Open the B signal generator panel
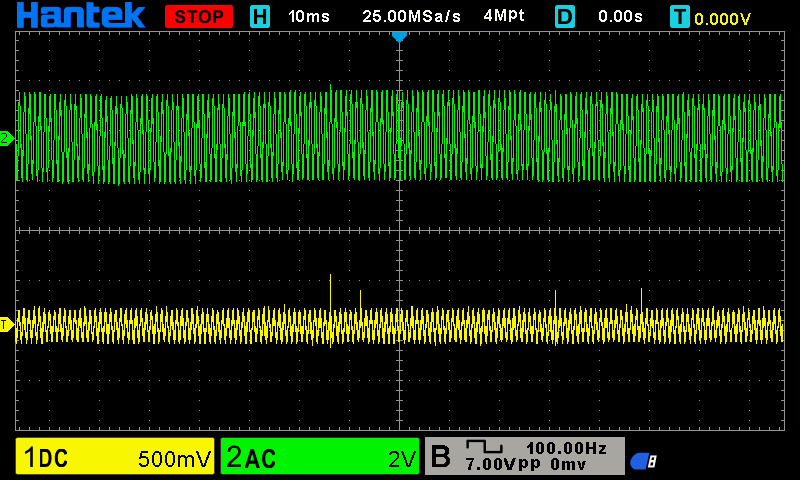The height and width of the screenshot is (480, 800). (x=524, y=456)
